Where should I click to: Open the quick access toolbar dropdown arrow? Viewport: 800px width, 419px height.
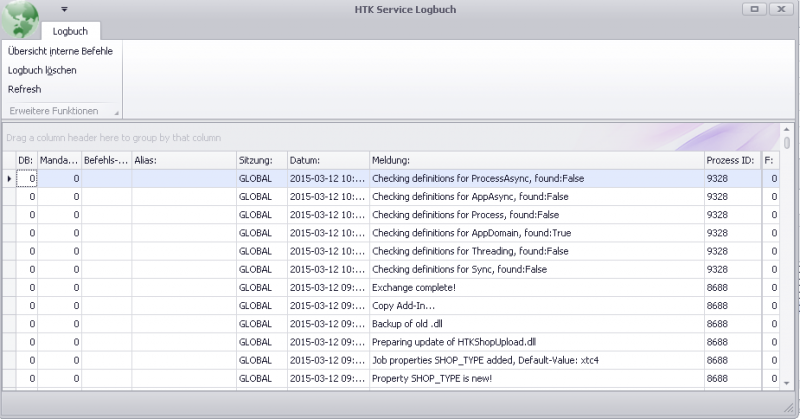tap(64, 9)
